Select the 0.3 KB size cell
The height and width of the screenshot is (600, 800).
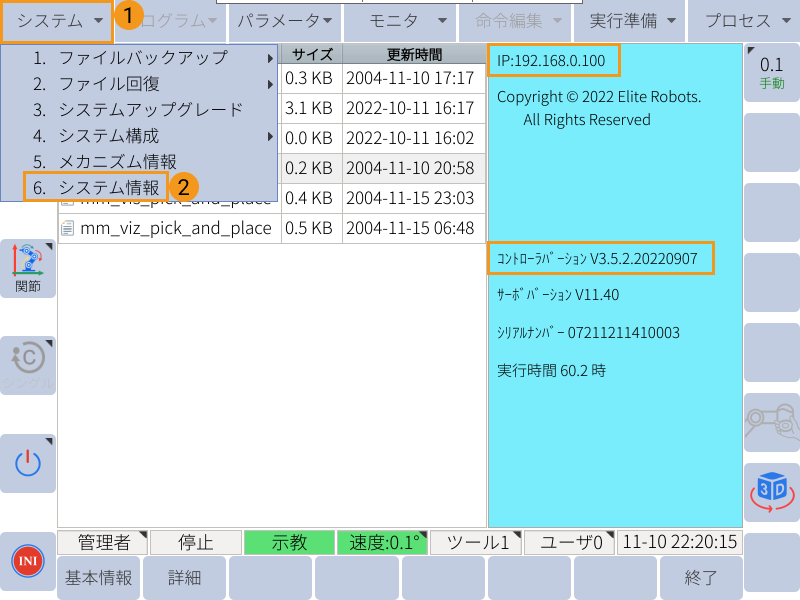pos(312,79)
